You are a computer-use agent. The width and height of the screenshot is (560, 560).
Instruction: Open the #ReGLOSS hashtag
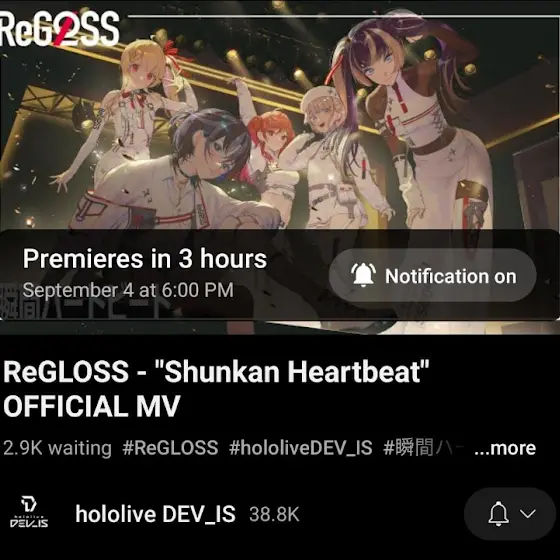170,448
